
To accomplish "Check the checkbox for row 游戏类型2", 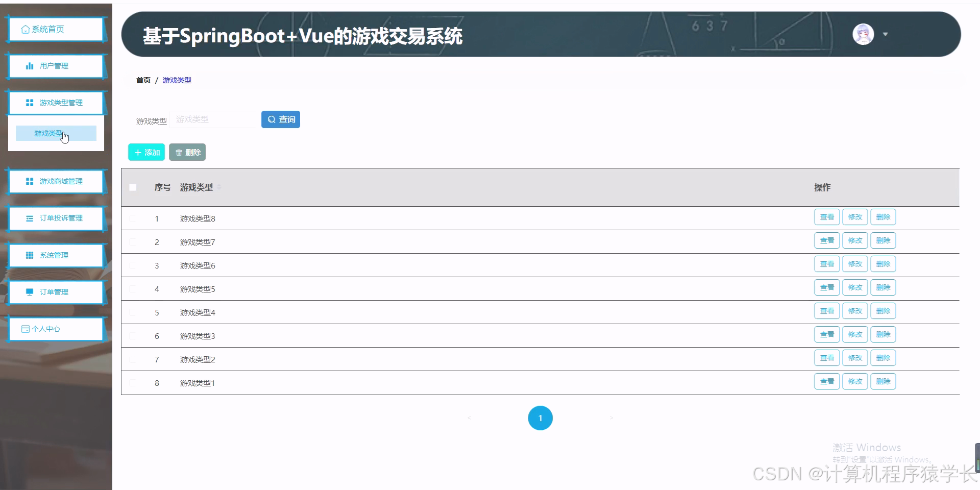I will [133, 359].
